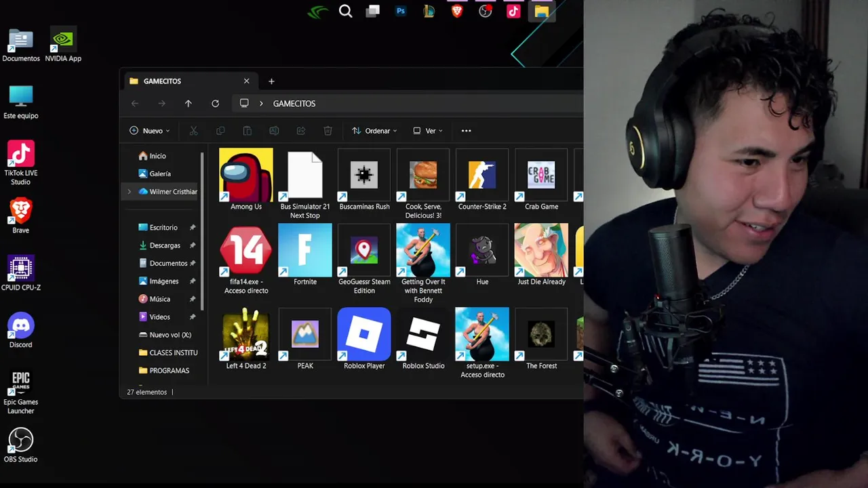Select the fifa14.exe shortcut

pos(246,260)
